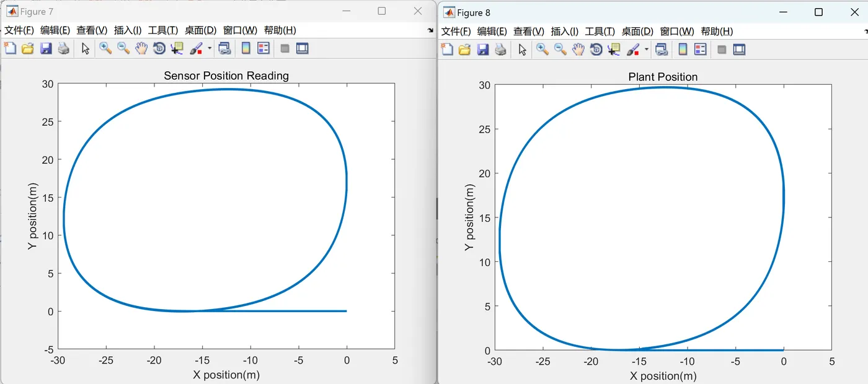Open 桌面(D) menu in Figure 8

coord(637,31)
